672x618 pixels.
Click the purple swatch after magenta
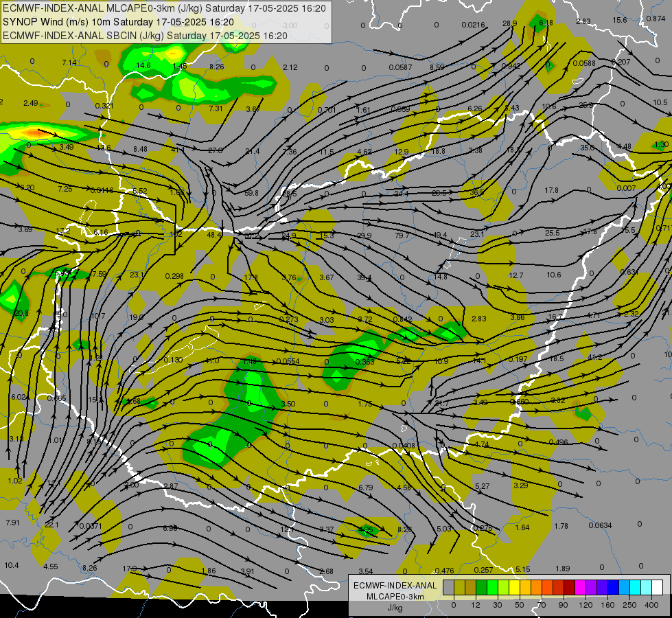(592, 587)
